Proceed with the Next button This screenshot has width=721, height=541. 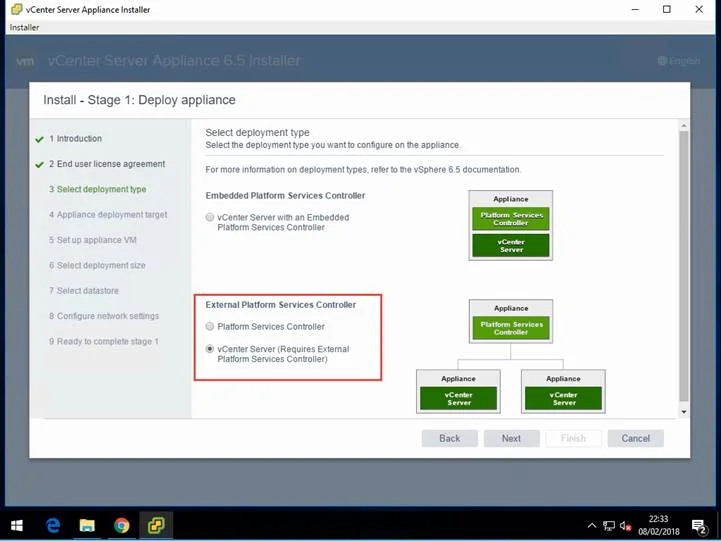(511, 438)
